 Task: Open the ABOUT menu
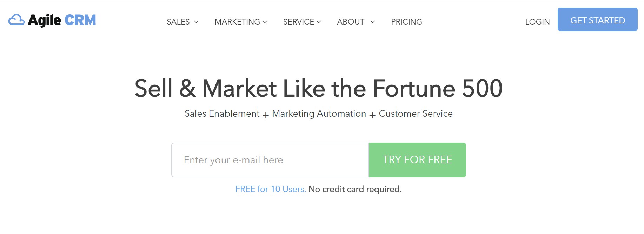tap(351, 22)
